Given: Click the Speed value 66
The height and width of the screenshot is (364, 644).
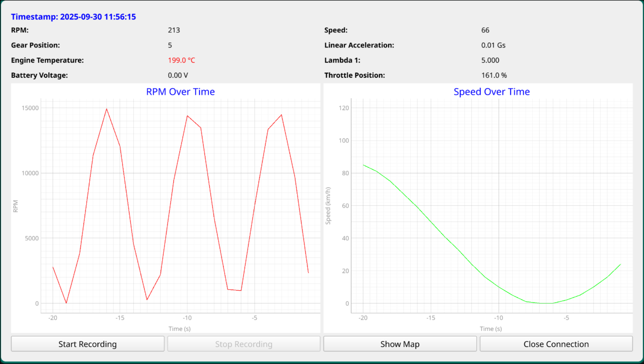Looking at the screenshot, I should coord(485,30).
